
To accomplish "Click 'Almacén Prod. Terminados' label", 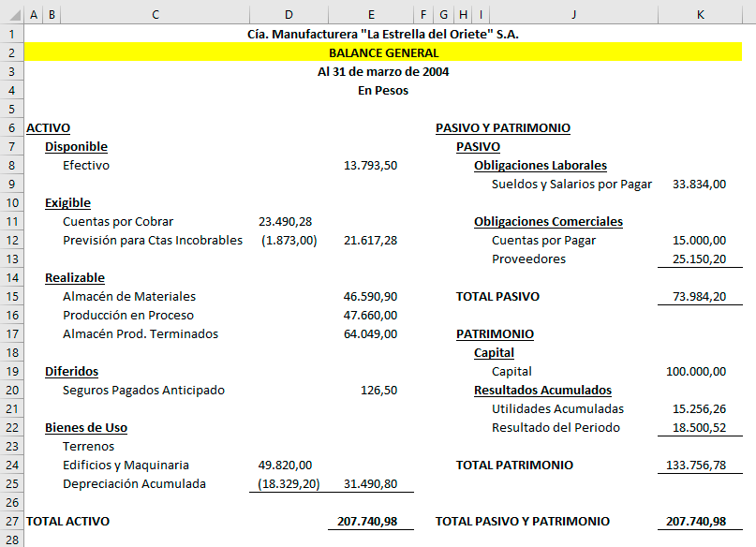I will point(141,334).
